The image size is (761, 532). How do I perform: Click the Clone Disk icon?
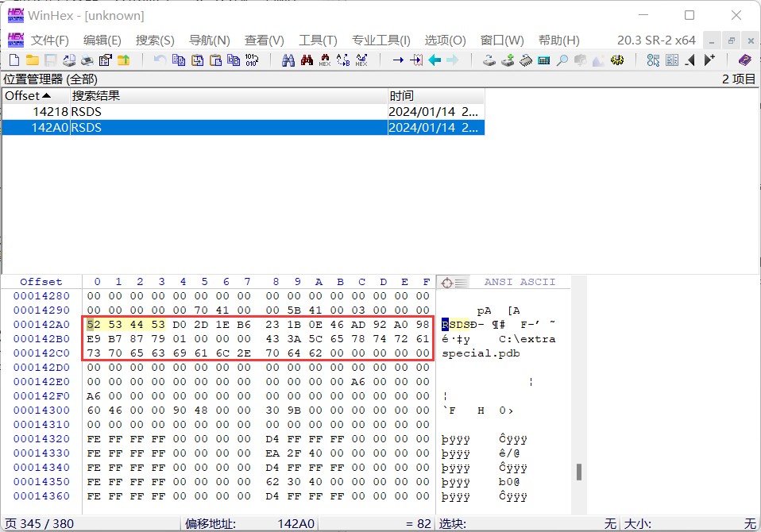(489, 60)
